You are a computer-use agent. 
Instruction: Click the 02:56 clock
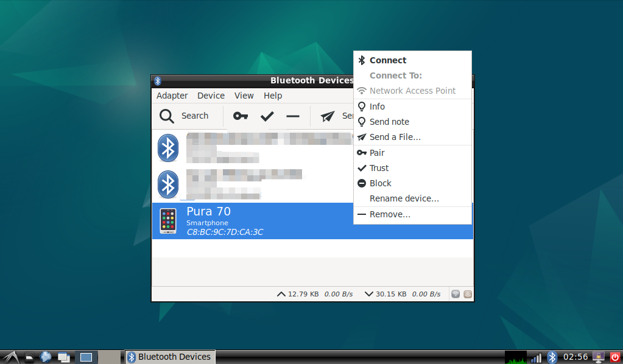pos(575,357)
